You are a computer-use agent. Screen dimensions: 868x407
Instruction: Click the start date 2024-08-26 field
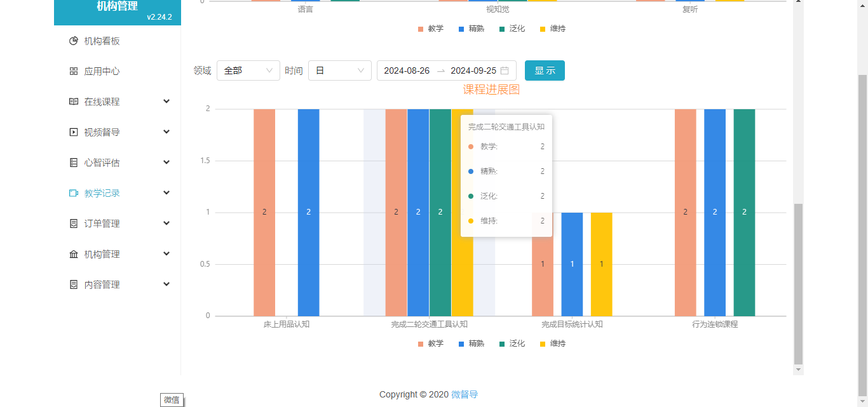407,70
